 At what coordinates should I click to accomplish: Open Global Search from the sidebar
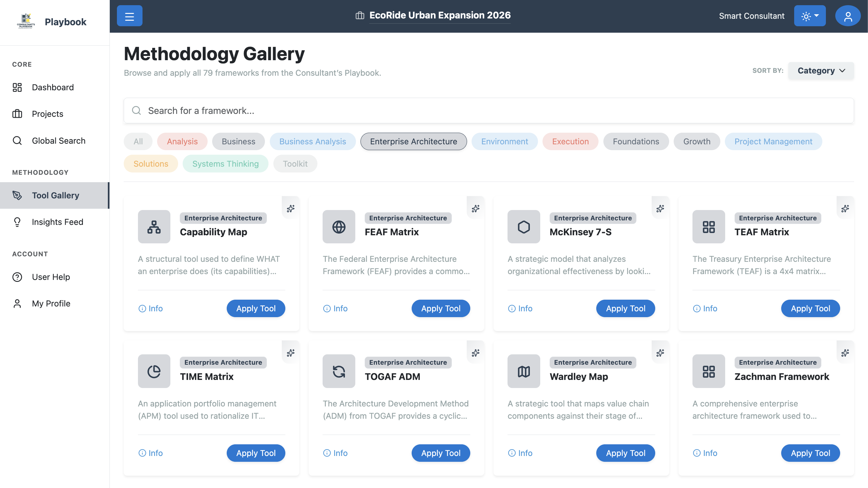tap(59, 140)
